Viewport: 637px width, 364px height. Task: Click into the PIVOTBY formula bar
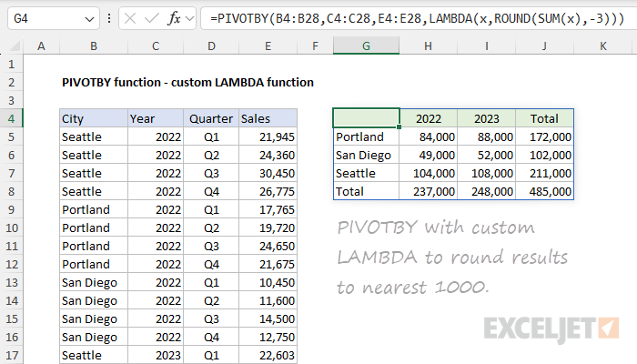419,18
